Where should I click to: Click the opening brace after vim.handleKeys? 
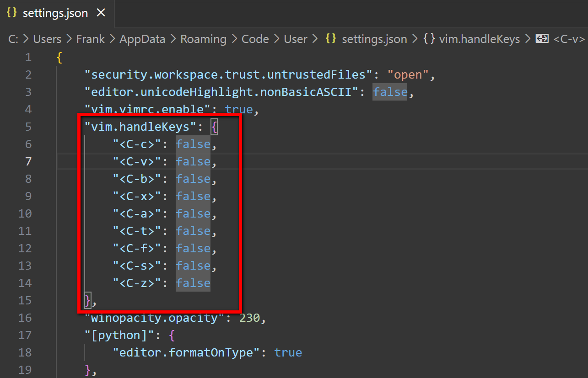click(x=215, y=127)
